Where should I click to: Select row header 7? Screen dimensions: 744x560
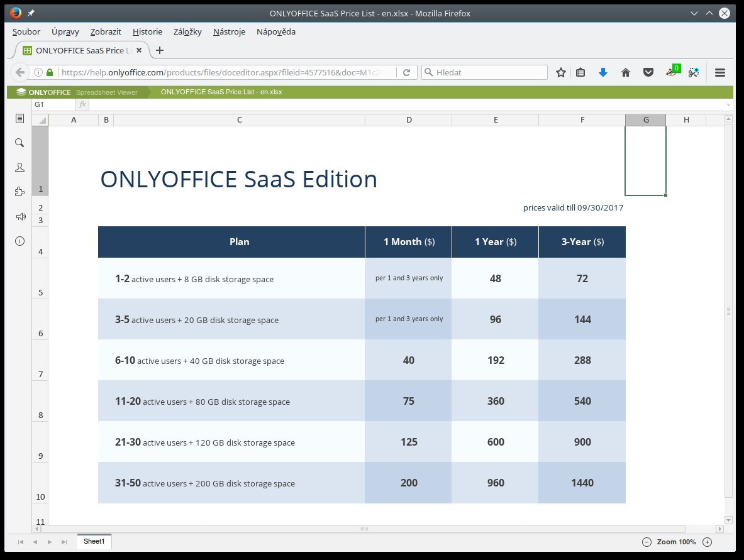point(40,360)
